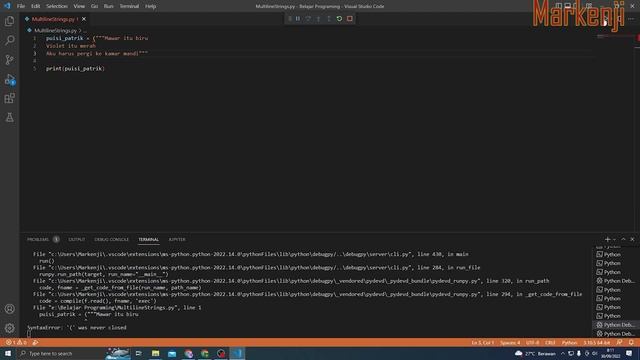Open the Testing flask view
The height and width of the screenshot is (360, 640).
coord(9,118)
